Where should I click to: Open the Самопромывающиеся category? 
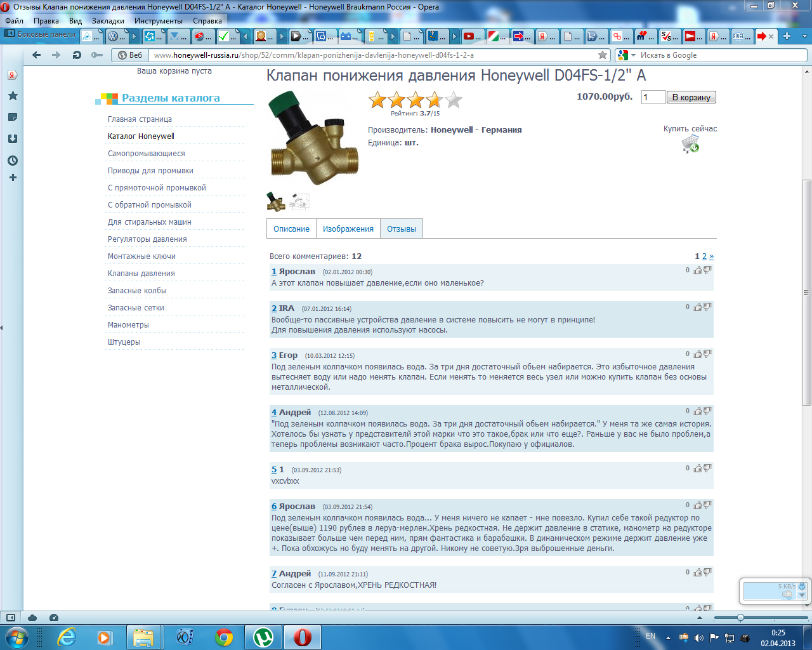coord(147,153)
